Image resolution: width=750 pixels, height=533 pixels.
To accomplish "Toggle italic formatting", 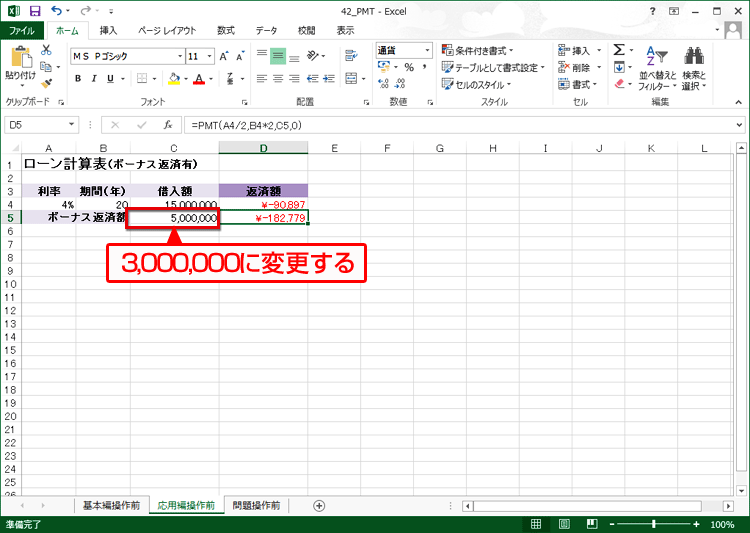I will [x=94, y=78].
